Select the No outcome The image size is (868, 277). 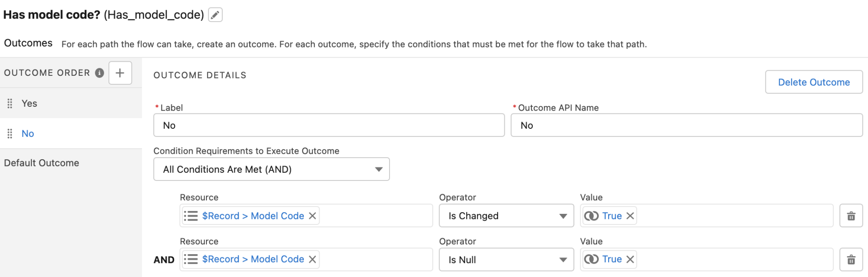pyautogui.click(x=71, y=133)
